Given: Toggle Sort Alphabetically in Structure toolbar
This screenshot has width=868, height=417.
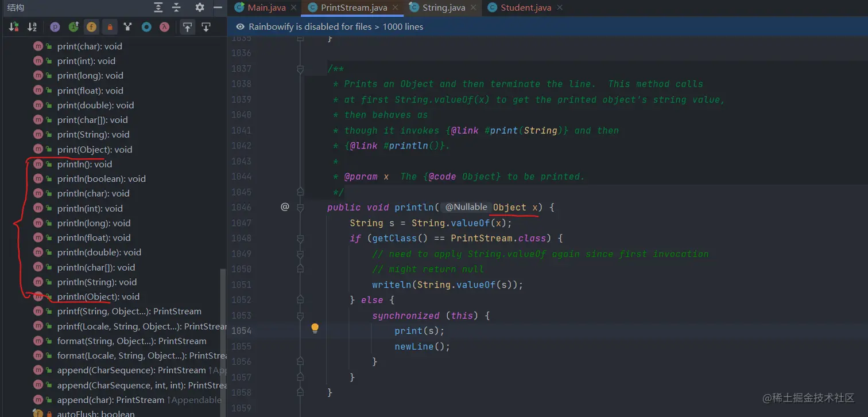Looking at the screenshot, I should (32, 27).
